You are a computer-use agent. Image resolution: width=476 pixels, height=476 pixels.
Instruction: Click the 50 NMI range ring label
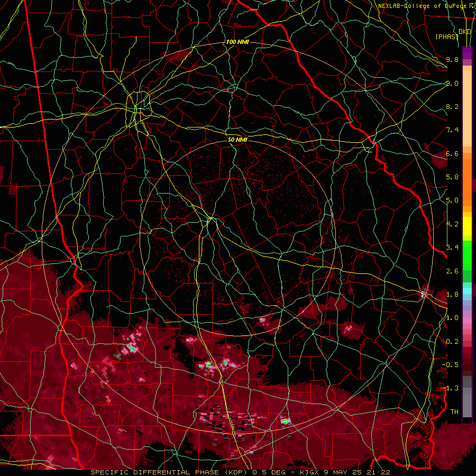[x=237, y=140]
